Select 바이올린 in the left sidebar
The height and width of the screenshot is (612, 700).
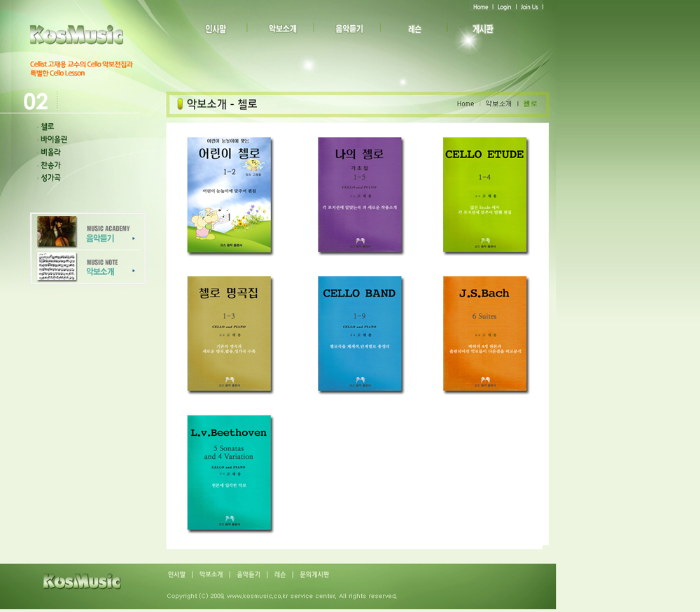[54, 139]
